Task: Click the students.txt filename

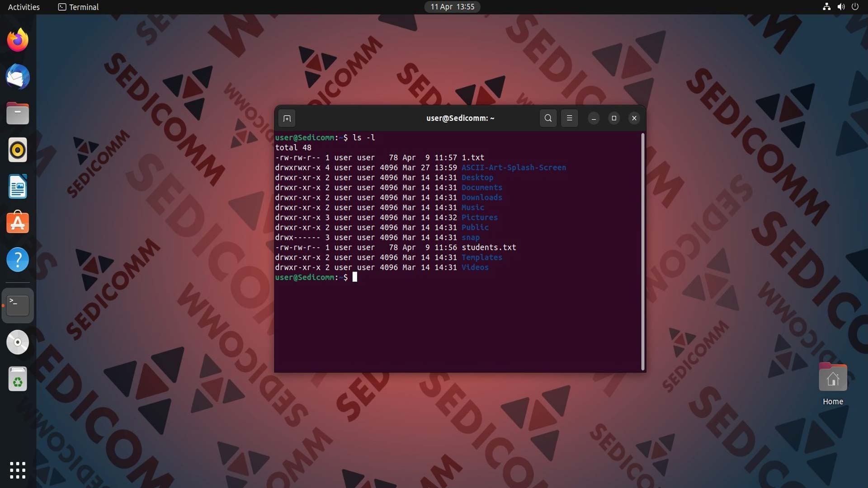Action: point(489,248)
